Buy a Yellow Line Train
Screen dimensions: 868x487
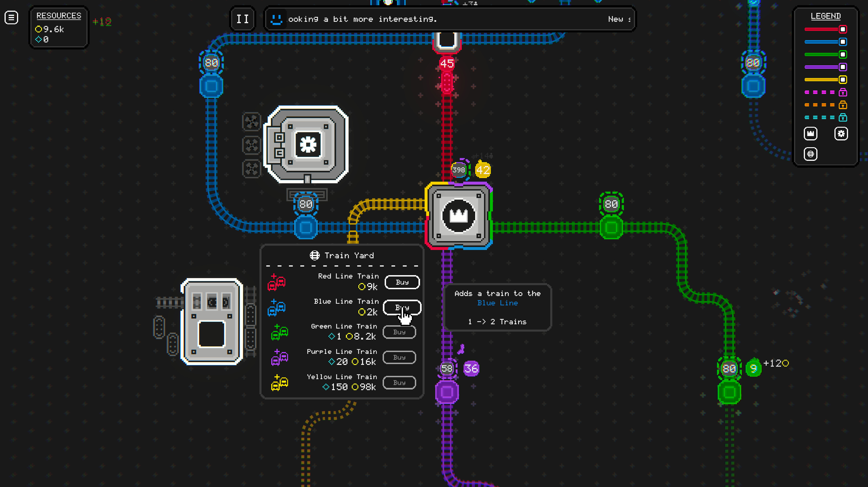399,382
